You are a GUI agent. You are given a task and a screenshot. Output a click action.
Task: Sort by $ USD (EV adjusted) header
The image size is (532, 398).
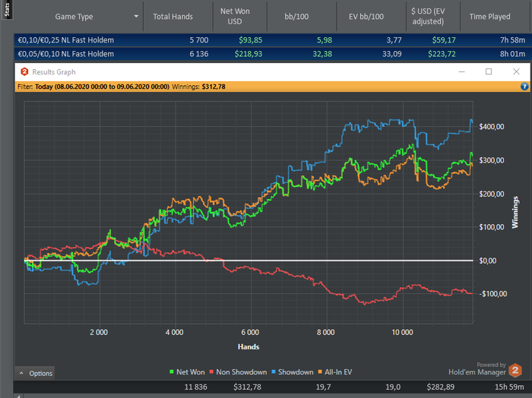[x=428, y=16]
